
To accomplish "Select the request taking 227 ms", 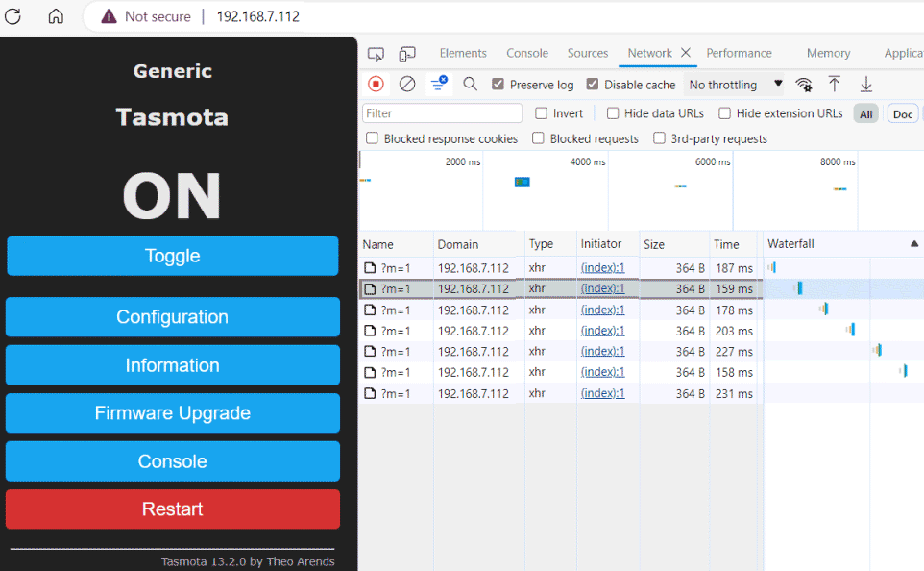I will (x=561, y=352).
